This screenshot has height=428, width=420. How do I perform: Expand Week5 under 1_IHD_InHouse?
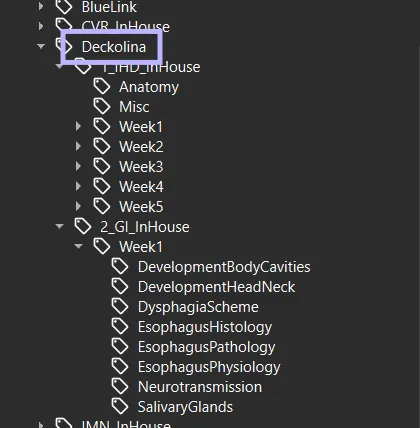pos(78,206)
